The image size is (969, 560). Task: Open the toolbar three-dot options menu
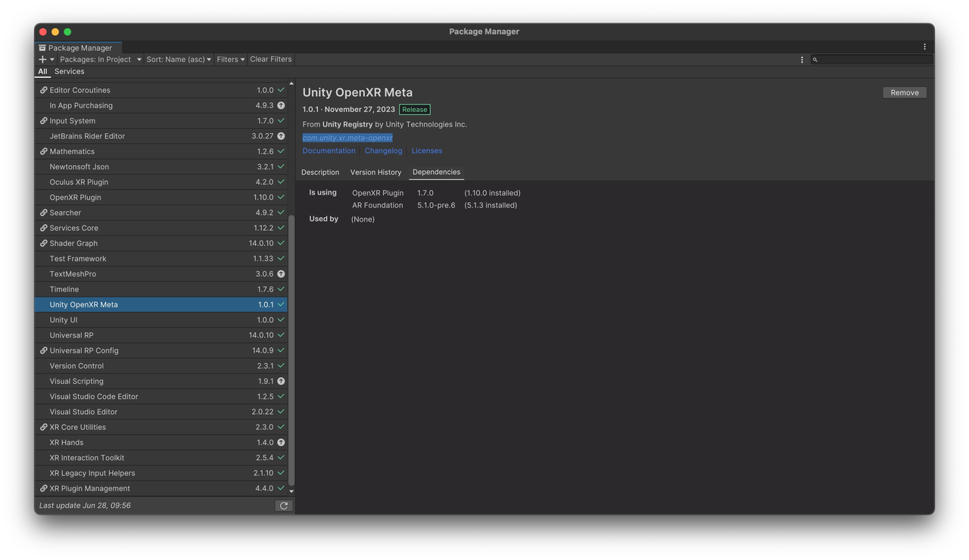pyautogui.click(x=802, y=60)
